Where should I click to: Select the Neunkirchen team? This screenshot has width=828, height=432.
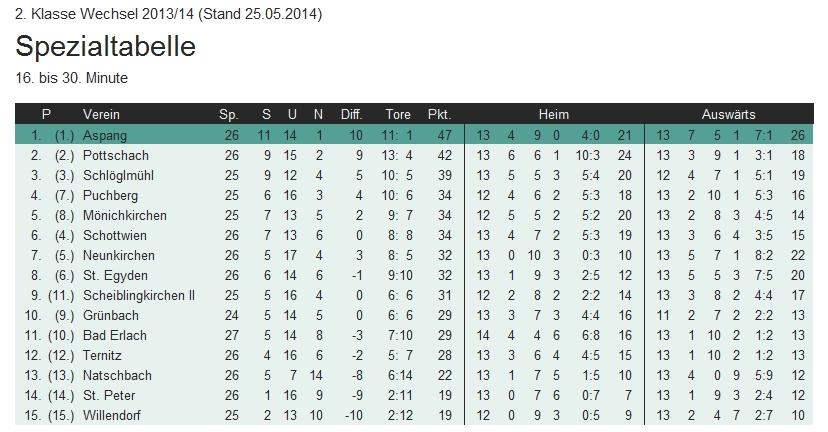point(118,255)
